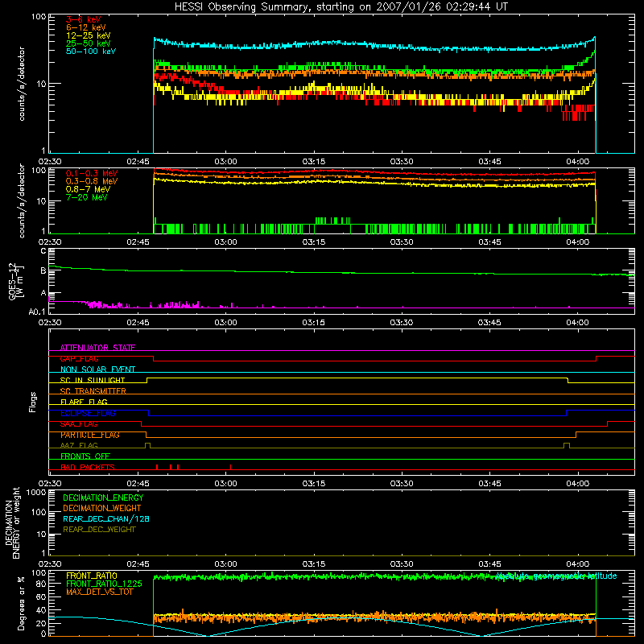Image resolution: width=644 pixels, height=644 pixels.
Task: Select the 6-12 keV legend label
Action: (x=86, y=27)
